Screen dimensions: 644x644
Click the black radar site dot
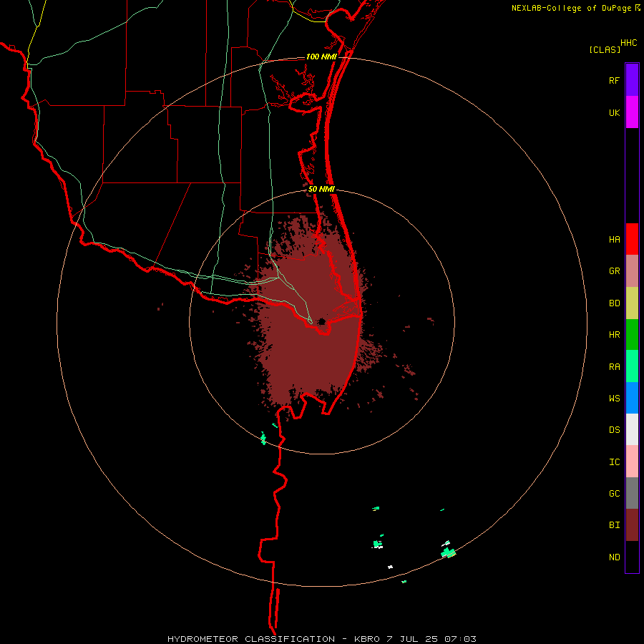pos(322,321)
